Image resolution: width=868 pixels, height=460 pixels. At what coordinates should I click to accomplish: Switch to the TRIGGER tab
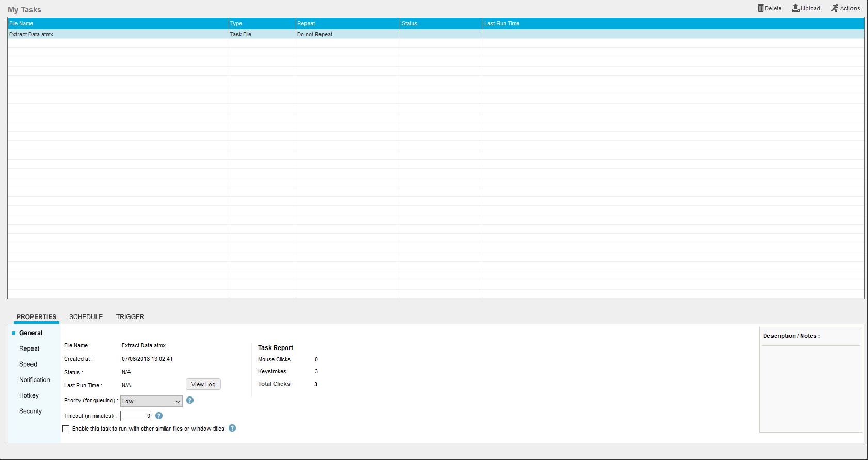(130, 317)
